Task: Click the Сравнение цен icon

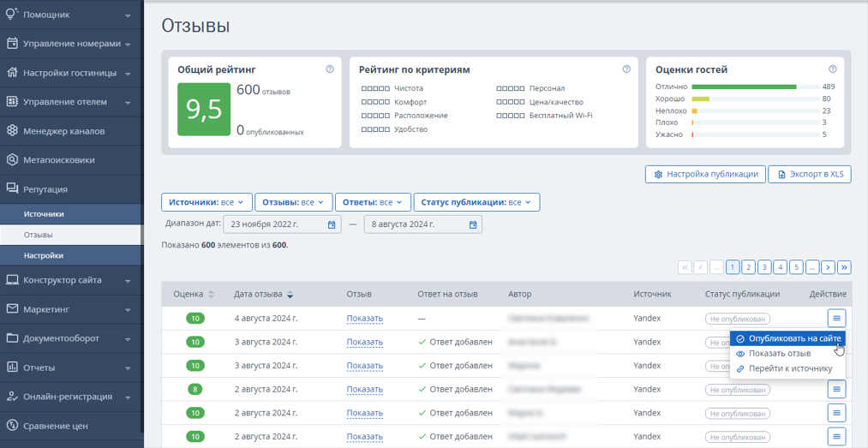Action: tap(12, 426)
